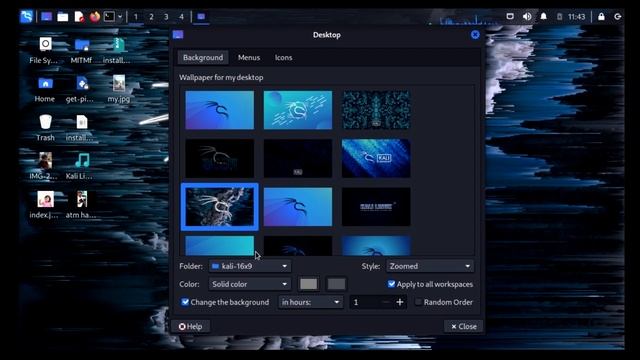Image resolution: width=640 pixels, height=360 pixels.
Task: Select the Desktop window taskbar button
Action: 201,17
